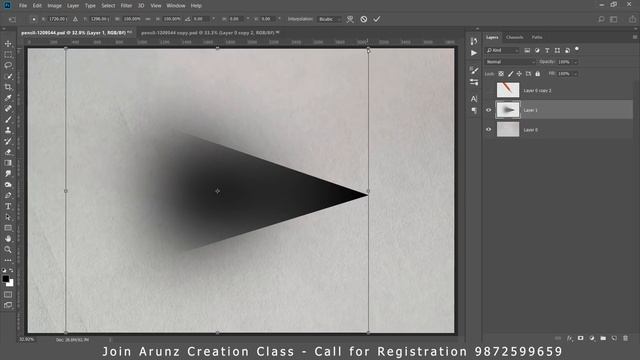
Task: Create a new group folder
Action: tap(603, 338)
